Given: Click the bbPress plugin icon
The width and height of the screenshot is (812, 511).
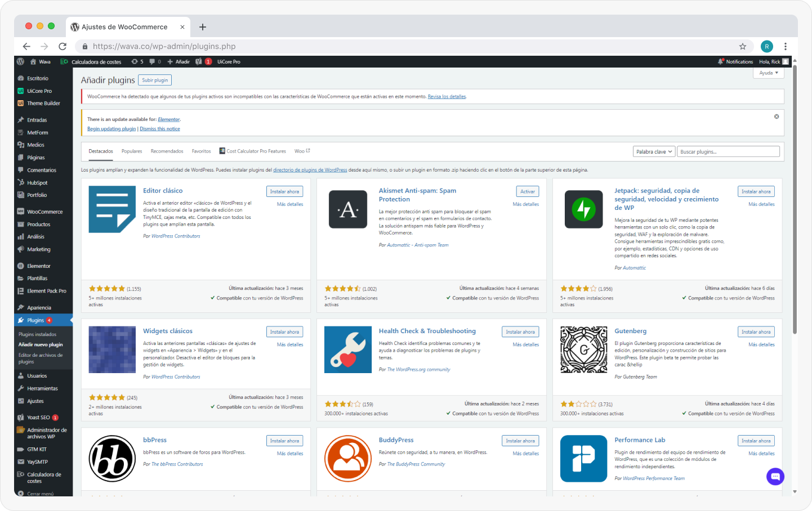Looking at the screenshot, I should click(112, 459).
